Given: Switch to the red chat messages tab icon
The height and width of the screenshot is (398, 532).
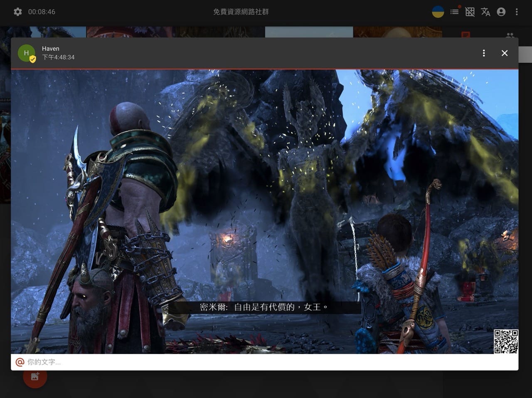Looking at the screenshot, I should coord(466,35).
